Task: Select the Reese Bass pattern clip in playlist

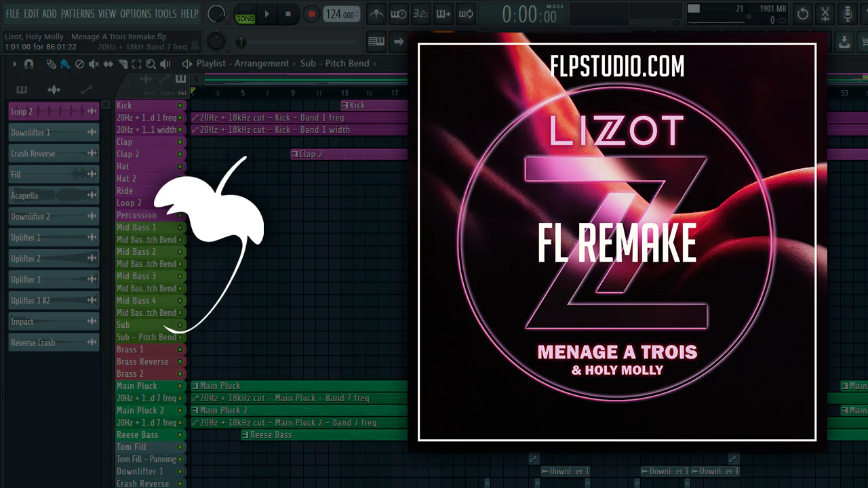Action: pyautogui.click(x=324, y=435)
